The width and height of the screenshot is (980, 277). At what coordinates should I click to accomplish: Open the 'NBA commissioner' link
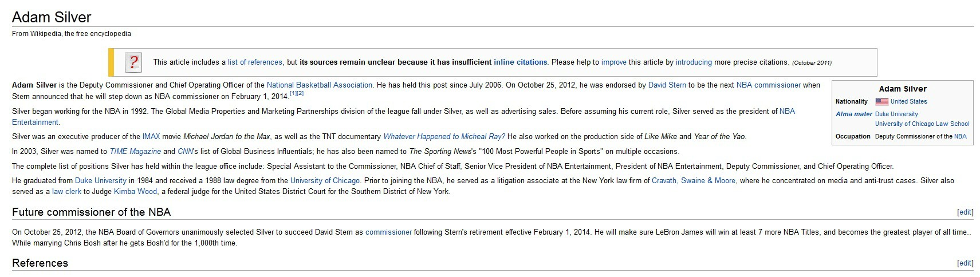769,85
